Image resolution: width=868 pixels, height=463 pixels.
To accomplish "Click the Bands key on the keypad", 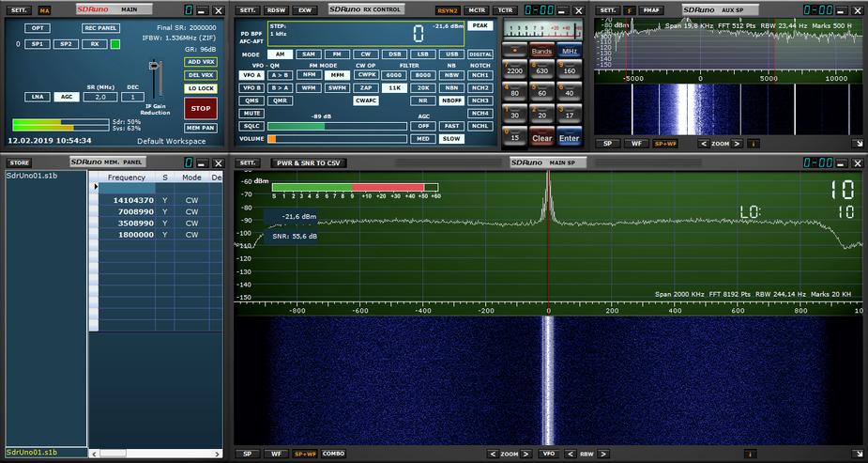I will [541, 50].
